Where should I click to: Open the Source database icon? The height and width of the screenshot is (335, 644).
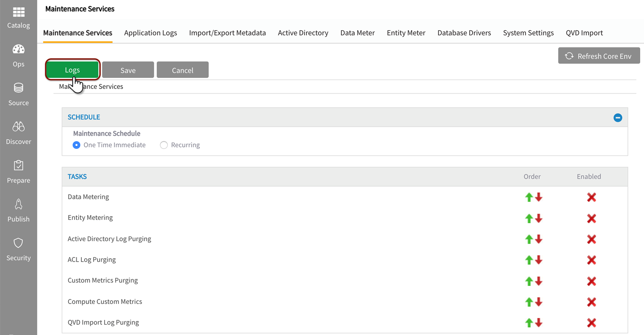point(18,88)
